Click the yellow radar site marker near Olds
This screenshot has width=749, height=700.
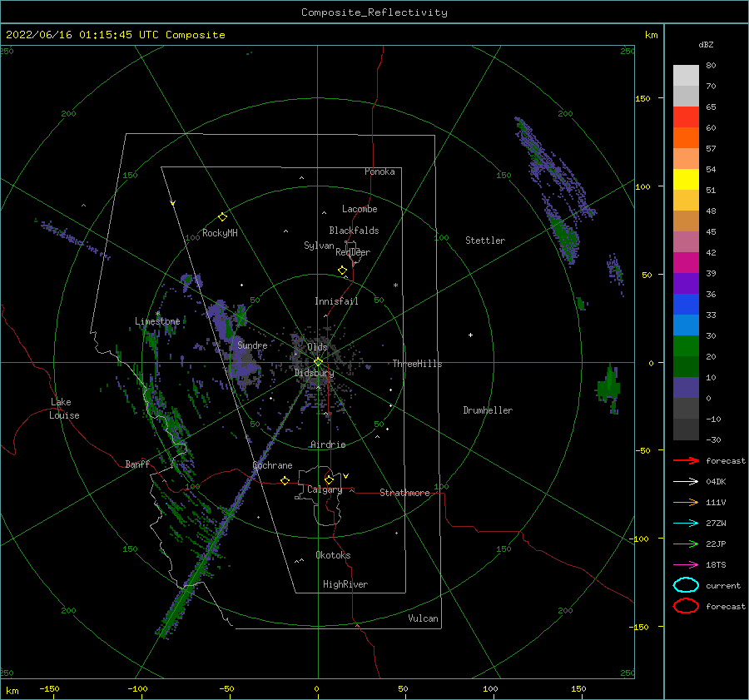click(x=318, y=362)
